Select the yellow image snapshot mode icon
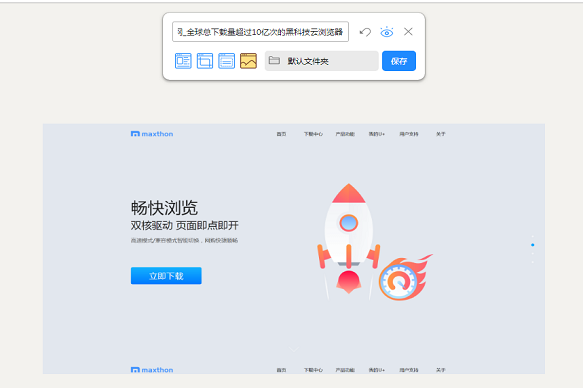The image size is (583, 388). [248, 61]
